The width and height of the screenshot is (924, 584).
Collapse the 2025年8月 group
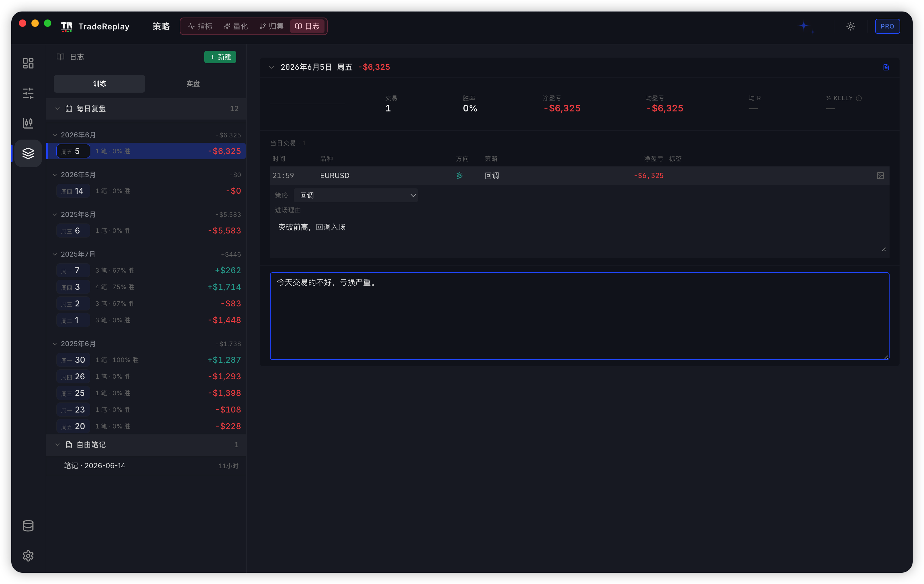click(55, 214)
